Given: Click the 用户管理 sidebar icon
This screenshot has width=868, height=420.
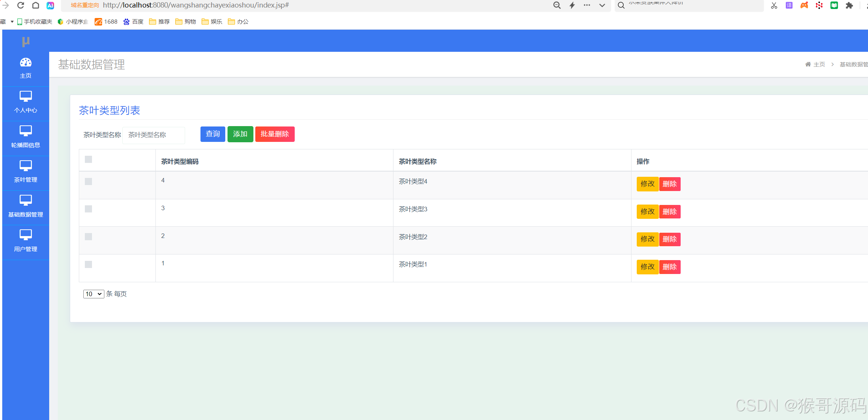Looking at the screenshot, I should pyautogui.click(x=26, y=235).
